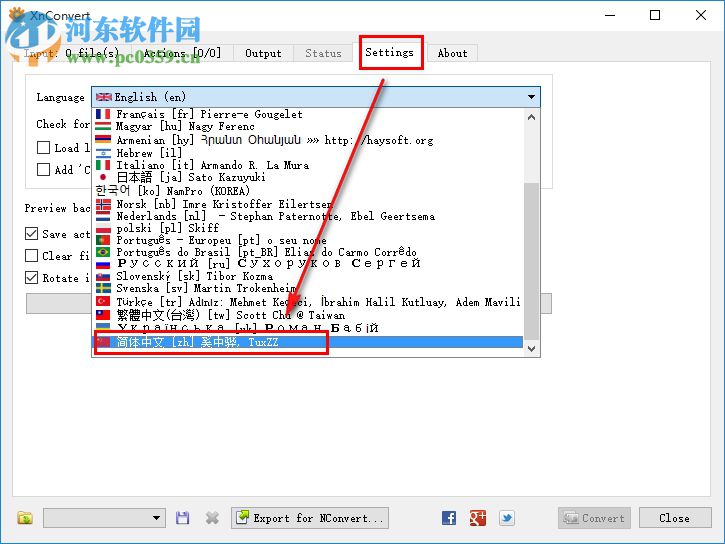Open the Status tab

click(x=323, y=53)
